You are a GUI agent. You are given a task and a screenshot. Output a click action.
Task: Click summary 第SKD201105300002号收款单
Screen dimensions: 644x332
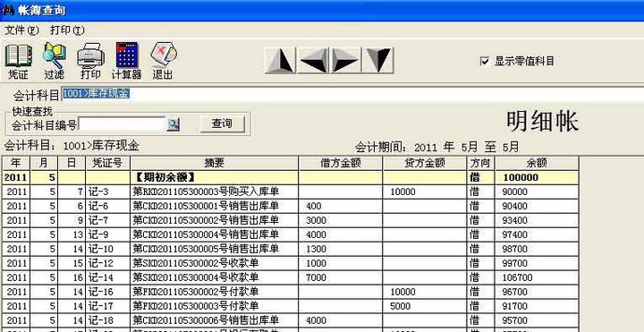(x=195, y=263)
